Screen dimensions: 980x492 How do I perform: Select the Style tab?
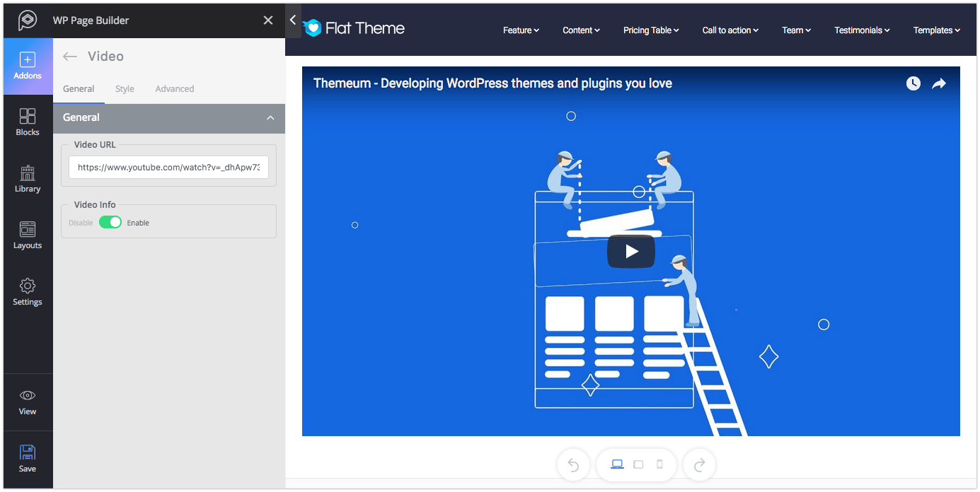tap(125, 89)
